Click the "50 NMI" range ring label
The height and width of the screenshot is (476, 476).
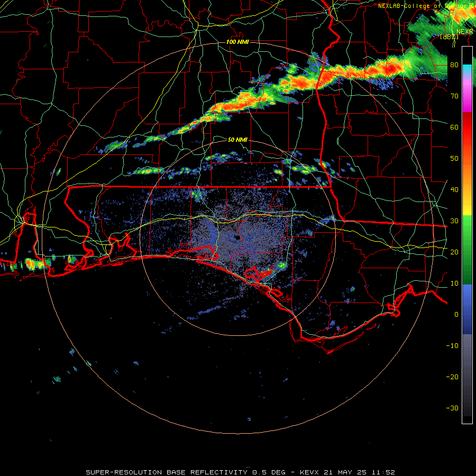[x=237, y=140]
